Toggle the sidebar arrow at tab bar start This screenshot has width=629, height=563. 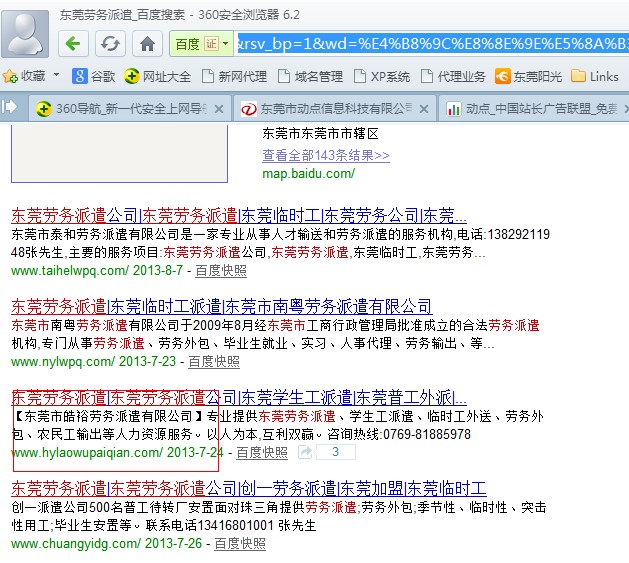(x=9, y=107)
